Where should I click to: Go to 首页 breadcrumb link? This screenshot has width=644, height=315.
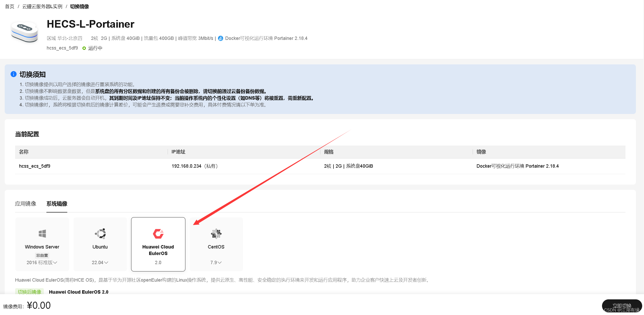pyautogui.click(x=10, y=7)
